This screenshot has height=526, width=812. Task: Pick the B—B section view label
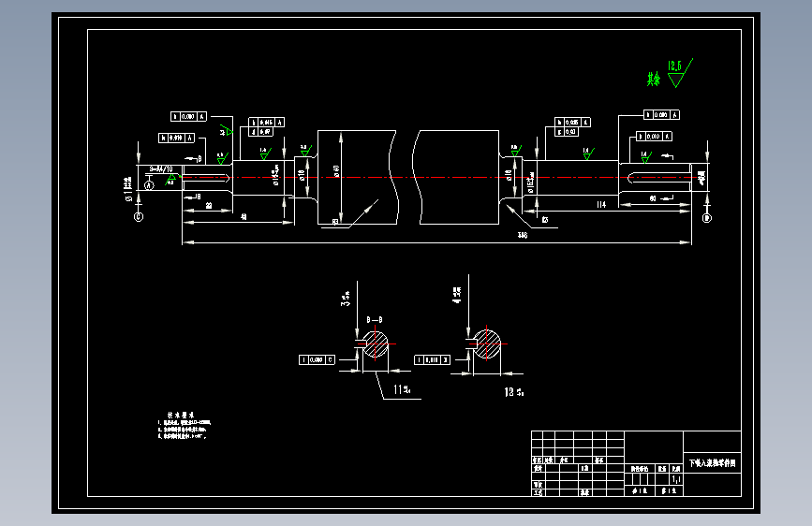point(375,320)
